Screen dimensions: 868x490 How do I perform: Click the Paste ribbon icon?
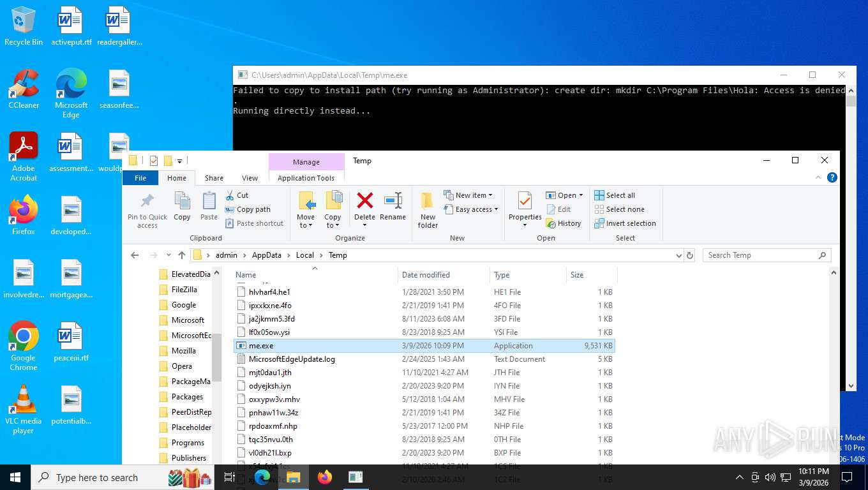[x=209, y=207]
